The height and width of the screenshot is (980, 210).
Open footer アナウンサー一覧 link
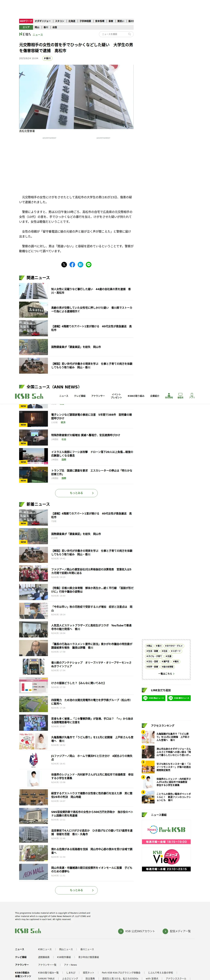[x=47, y=965]
